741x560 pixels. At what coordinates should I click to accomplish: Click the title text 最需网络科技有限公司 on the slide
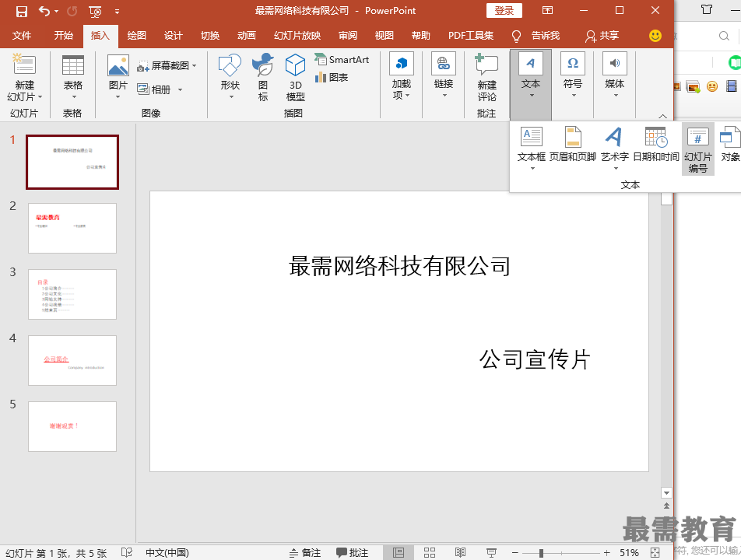(400, 266)
